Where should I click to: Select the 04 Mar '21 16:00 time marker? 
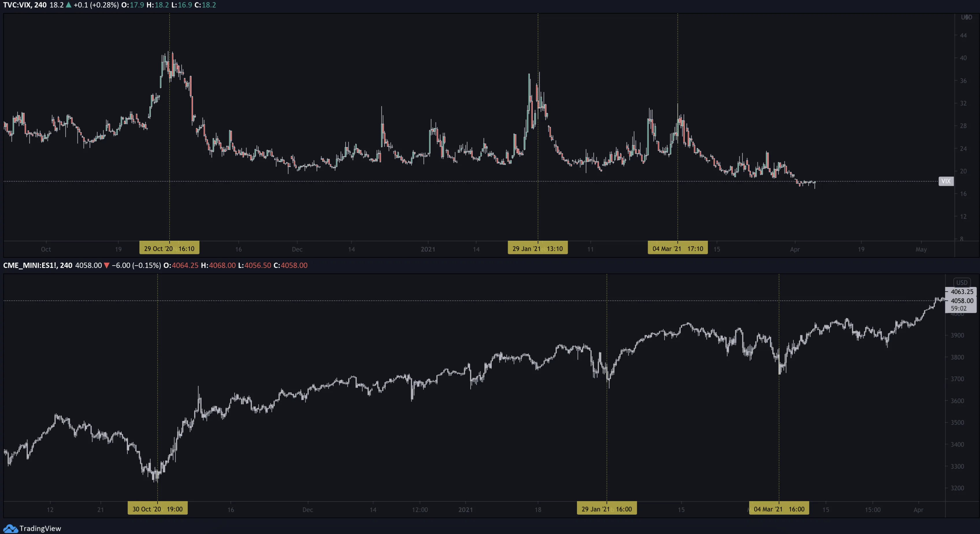tap(779, 509)
